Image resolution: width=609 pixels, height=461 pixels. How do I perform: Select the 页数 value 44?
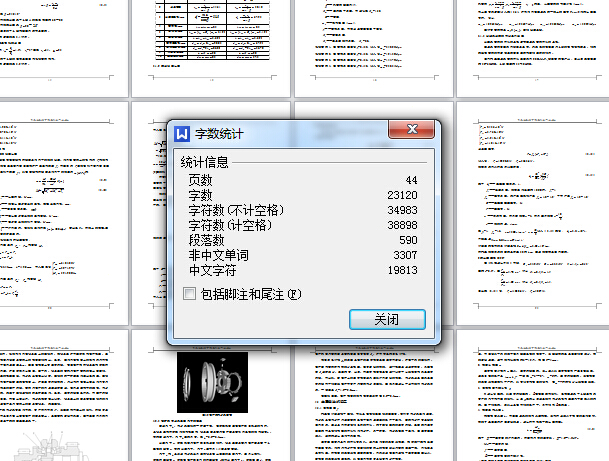coord(411,180)
